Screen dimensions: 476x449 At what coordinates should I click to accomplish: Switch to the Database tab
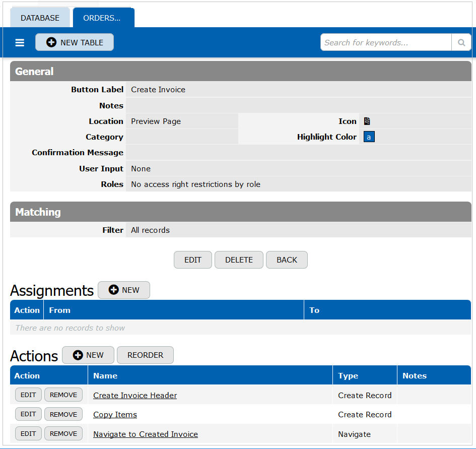[40, 18]
